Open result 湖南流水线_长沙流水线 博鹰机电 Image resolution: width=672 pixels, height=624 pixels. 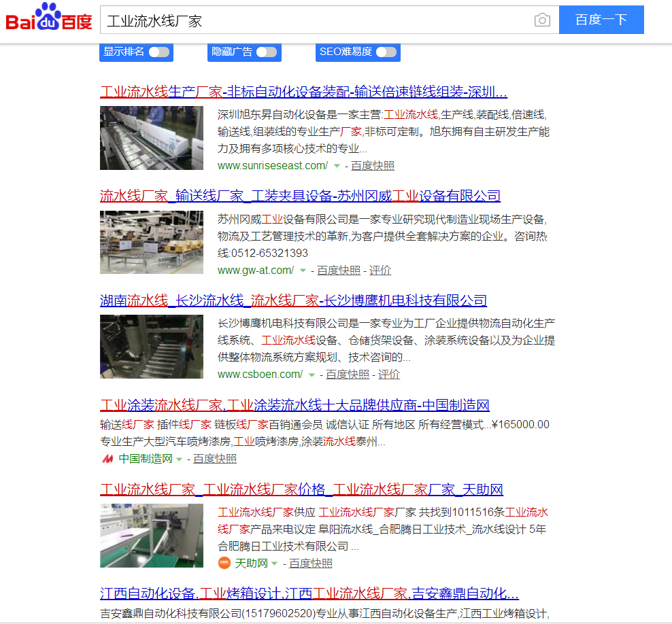[x=293, y=300]
